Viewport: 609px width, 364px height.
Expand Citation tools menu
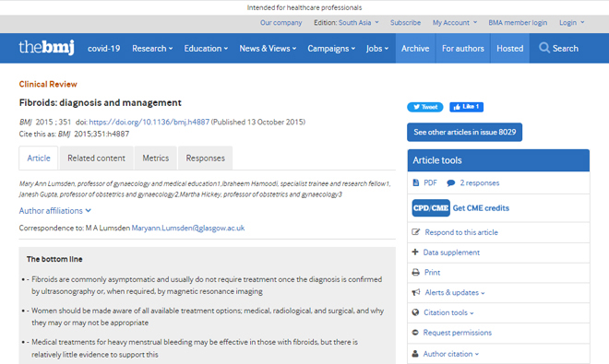[448, 312]
